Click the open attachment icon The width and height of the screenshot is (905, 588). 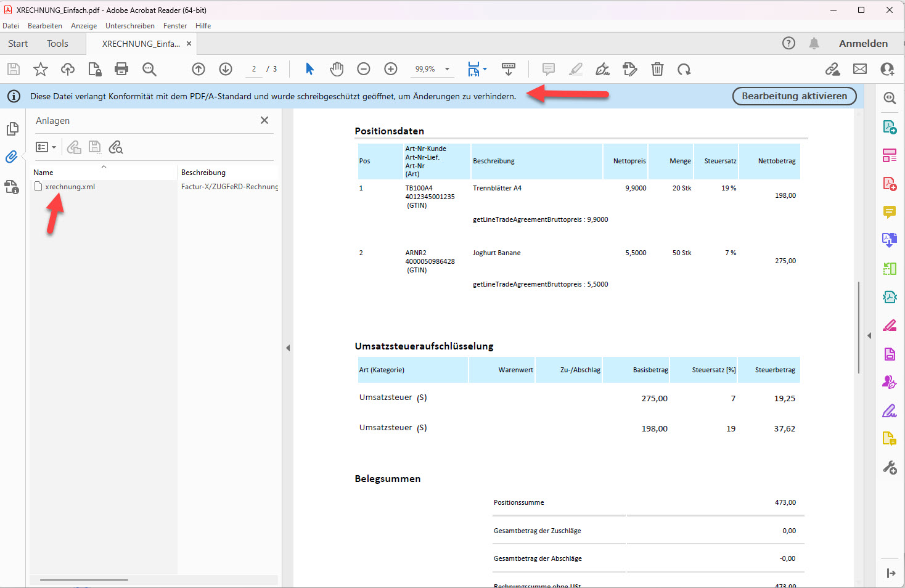pos(74,147)
